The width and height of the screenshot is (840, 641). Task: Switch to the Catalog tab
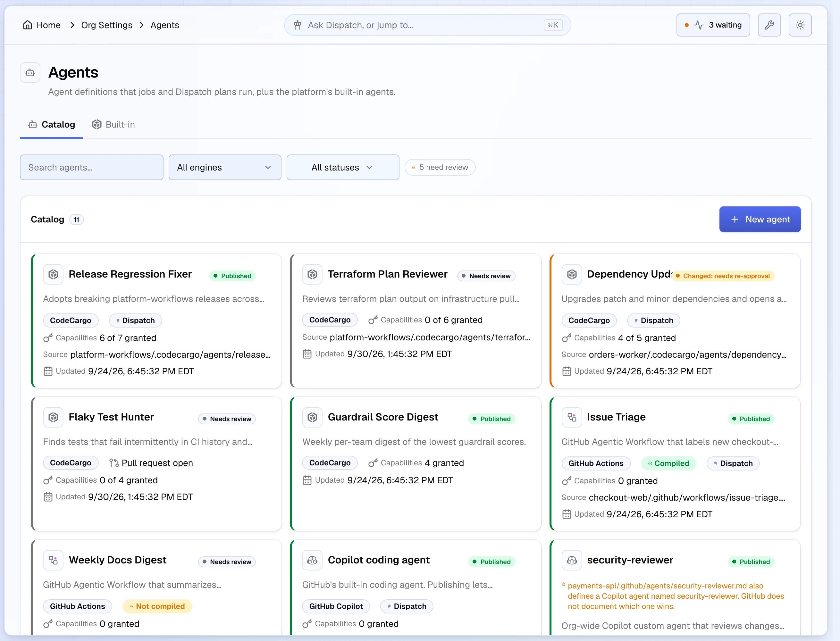tap(51, 125)
